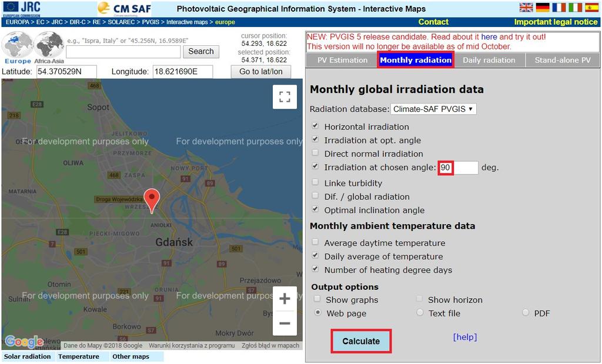Image resolution: width=602 pixels, height=364 pixels.
Task: Click the chosen angle degrees field
Action: click(459, 168)
